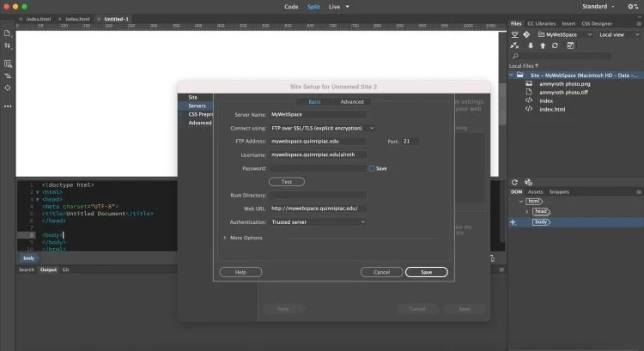This screenshot has height=351, width=644.
Task: Click Cancel in server settings dialog
Action: (381, 272)
